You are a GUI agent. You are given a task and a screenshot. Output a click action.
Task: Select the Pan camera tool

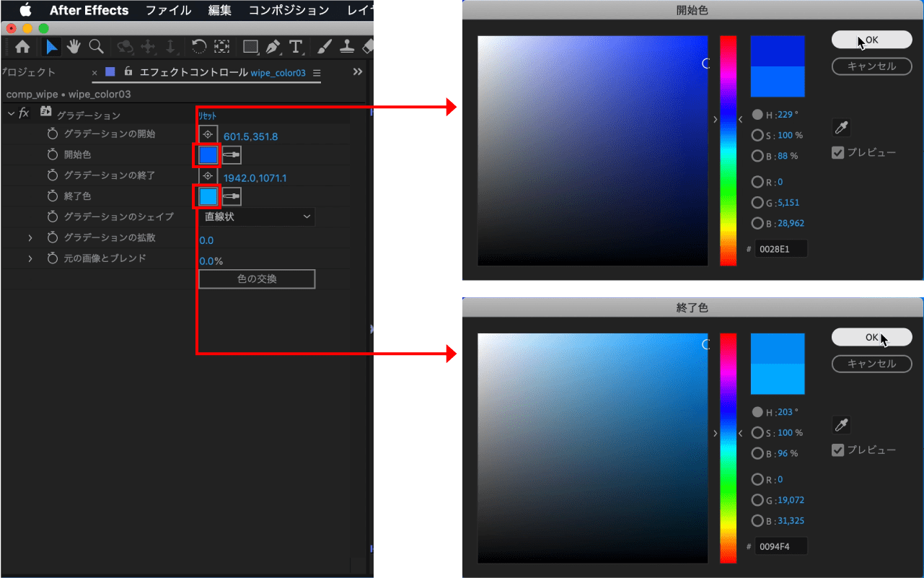(148, 47)
